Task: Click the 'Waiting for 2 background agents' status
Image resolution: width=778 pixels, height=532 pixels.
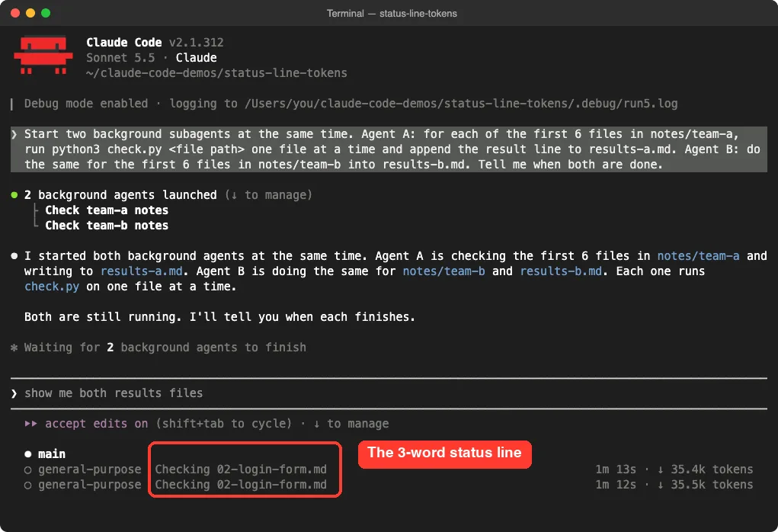Action: [165, 348]
